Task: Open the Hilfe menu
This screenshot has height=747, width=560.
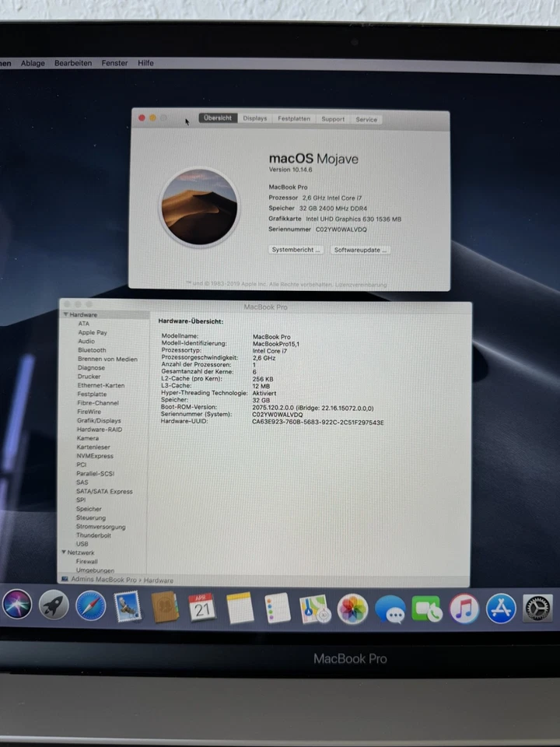Action: click(x=145, y=63)
